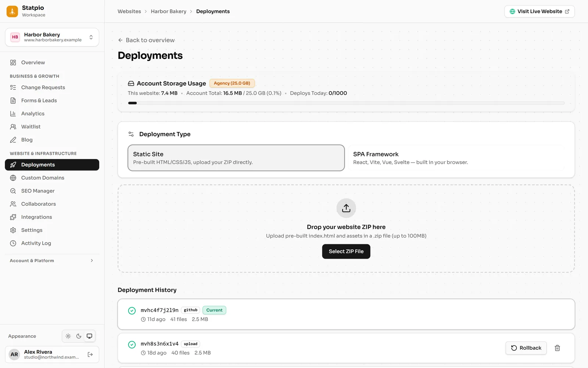Click the Change Requests list icon
The height and width of the screenshot is (368, 588).
point(13,88)
